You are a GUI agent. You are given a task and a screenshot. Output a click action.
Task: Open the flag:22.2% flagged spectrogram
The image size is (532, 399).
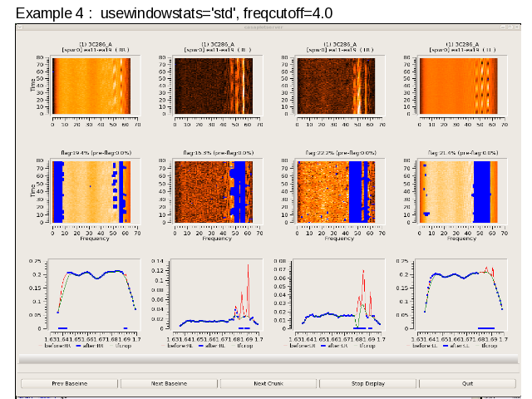tap(336, 192)
